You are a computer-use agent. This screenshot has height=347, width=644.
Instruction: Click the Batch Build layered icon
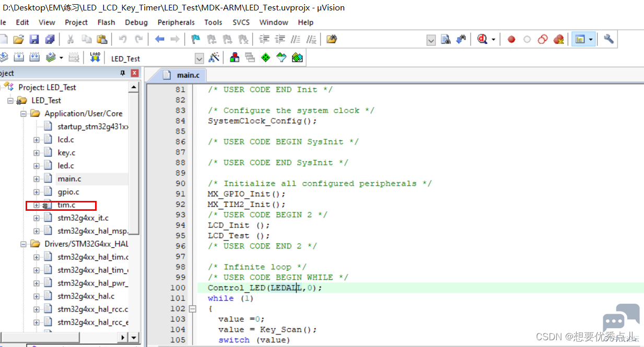tap(51, 57)
